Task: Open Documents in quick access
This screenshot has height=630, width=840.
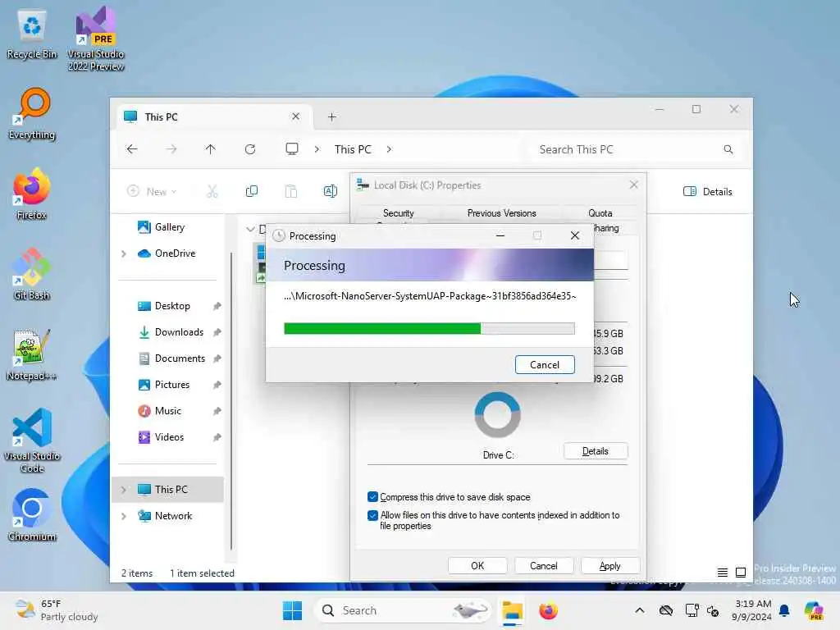Action: click(180, 358)
